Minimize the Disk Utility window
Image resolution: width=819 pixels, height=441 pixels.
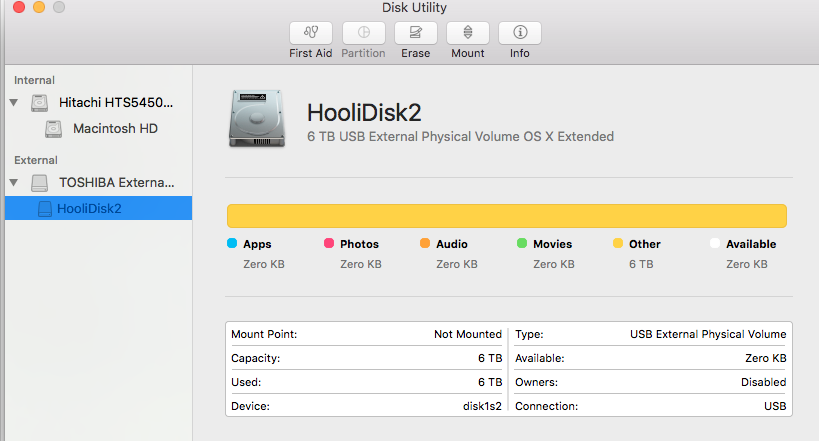click(x=39, y=7)
